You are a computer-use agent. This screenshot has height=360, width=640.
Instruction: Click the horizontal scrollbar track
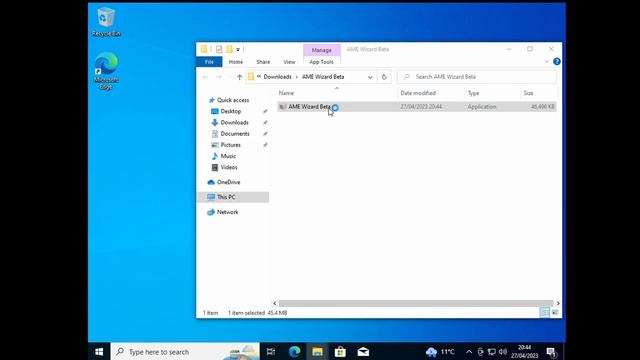click(x=416, y=303)
